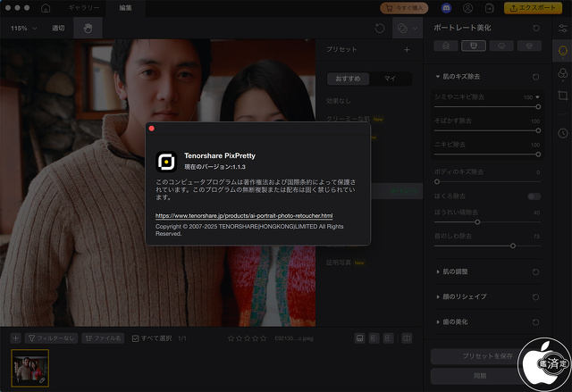The height and width of the screenshot is (392, 572).
Task: Set rating to the fifth star
Action: point(263,338)
